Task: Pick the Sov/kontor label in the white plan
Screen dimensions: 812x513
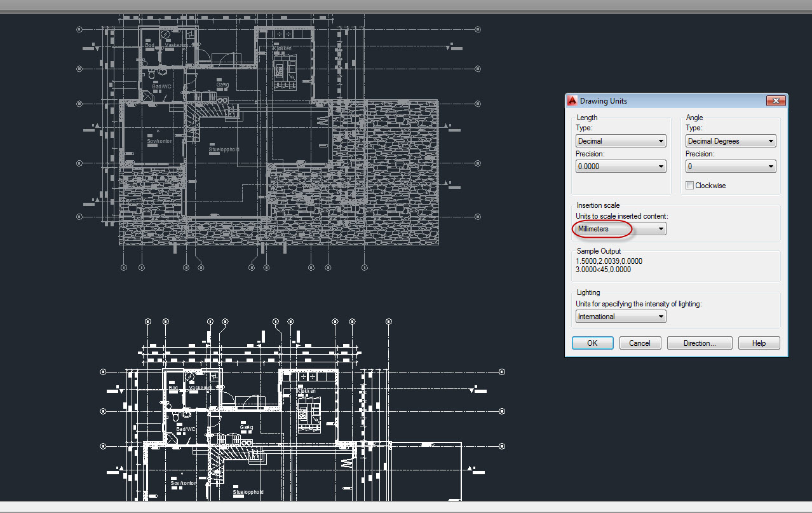Action: click(183, 483)
